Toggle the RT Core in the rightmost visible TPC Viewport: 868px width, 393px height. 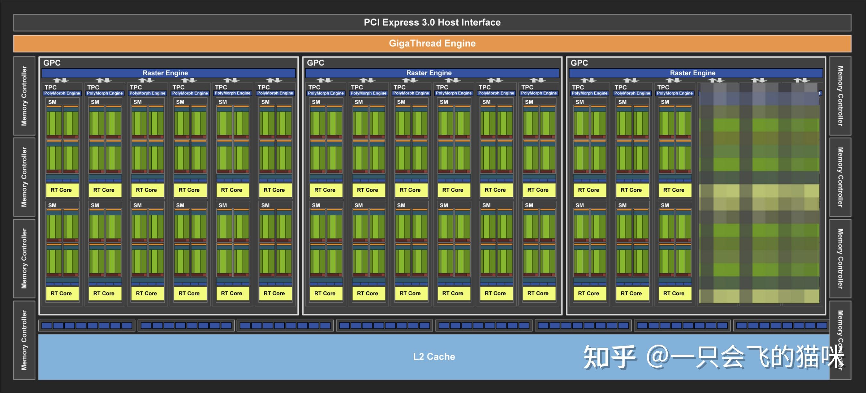click(675, 190)
